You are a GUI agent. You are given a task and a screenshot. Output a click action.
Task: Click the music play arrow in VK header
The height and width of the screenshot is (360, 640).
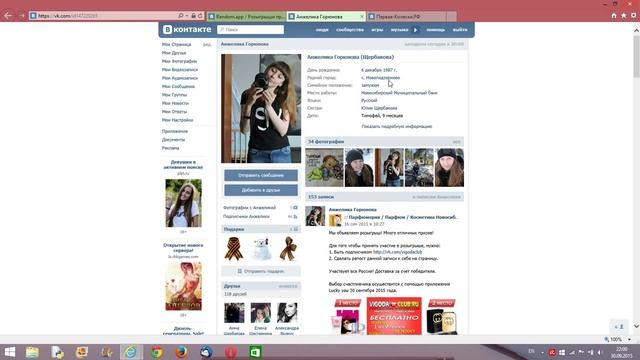416,30
